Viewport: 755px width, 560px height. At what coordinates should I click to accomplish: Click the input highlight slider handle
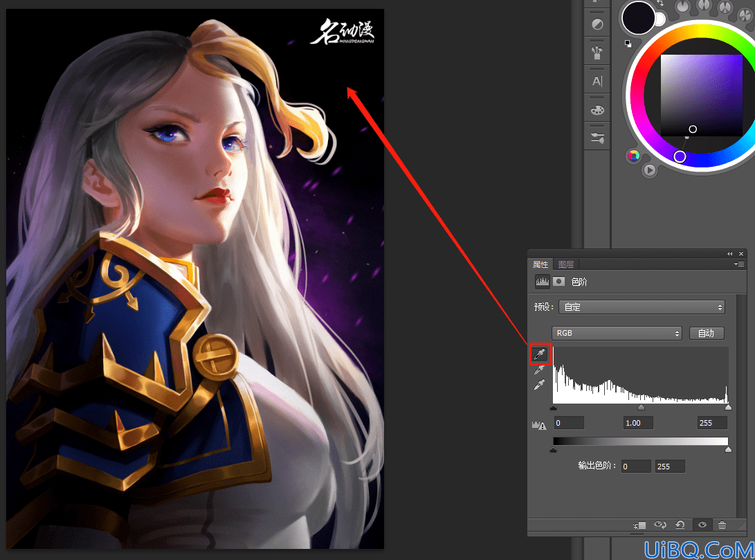point(728,407)
